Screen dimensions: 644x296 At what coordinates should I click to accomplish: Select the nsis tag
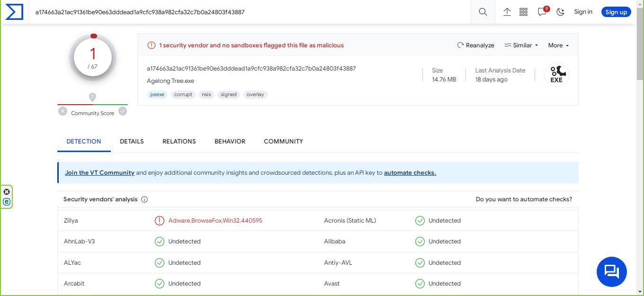(206, 95)
